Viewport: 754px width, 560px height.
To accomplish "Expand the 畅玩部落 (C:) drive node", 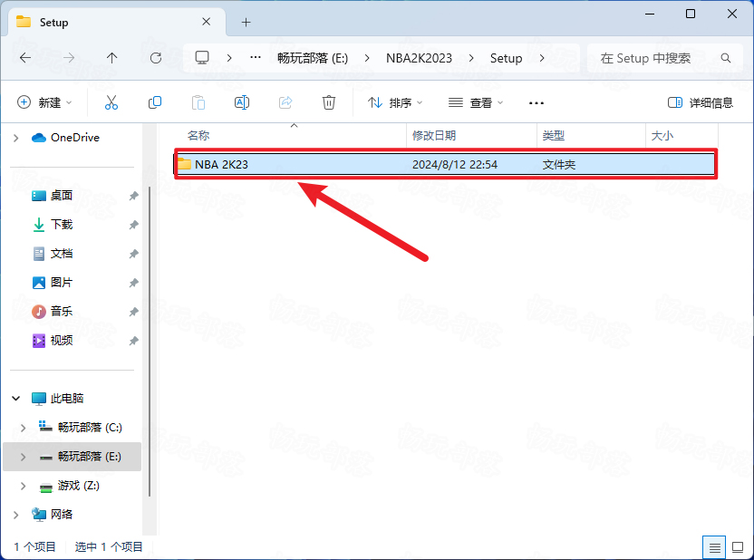I will 23,428.
